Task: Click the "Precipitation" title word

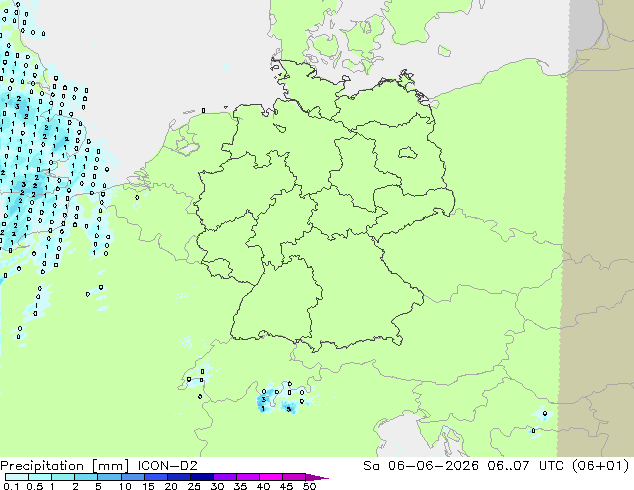Action: (42, 466)
